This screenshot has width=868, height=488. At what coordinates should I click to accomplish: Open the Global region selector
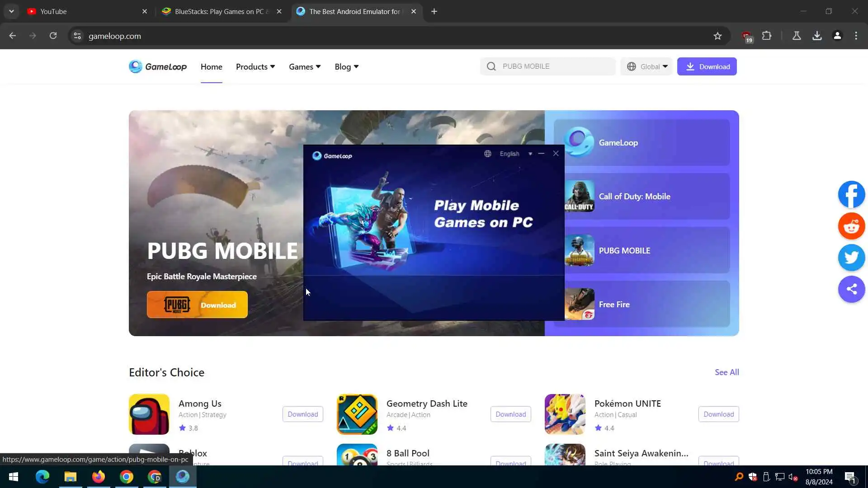click(647, 66)
